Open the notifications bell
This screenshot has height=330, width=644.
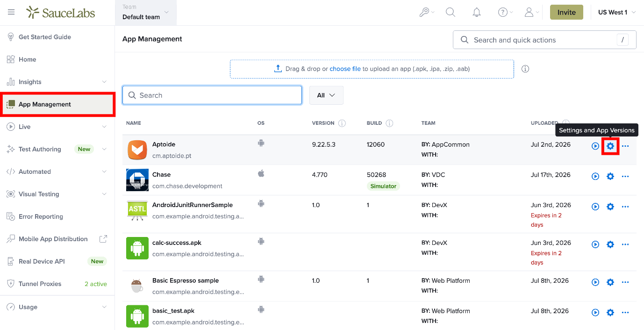[x=477, y=13]
